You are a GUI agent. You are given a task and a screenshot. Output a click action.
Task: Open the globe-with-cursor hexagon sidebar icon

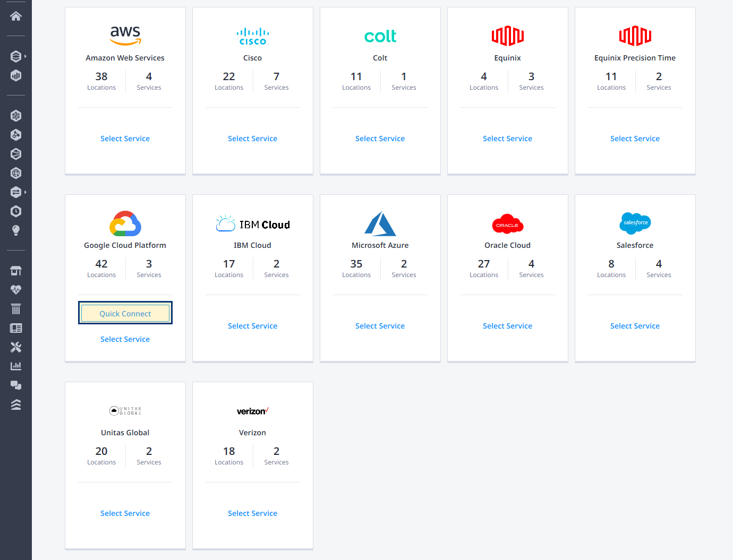[16, 173]
